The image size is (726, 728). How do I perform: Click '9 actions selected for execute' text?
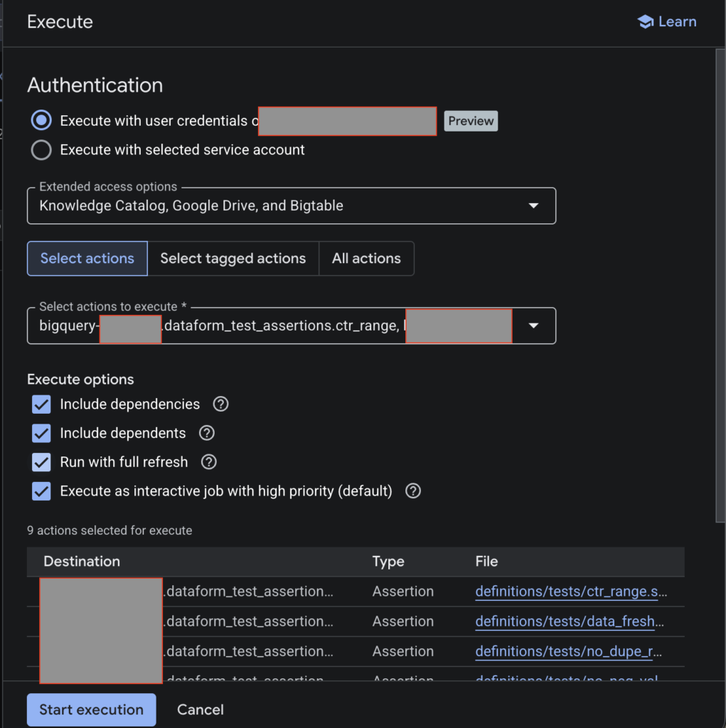(x=110, y=530)
